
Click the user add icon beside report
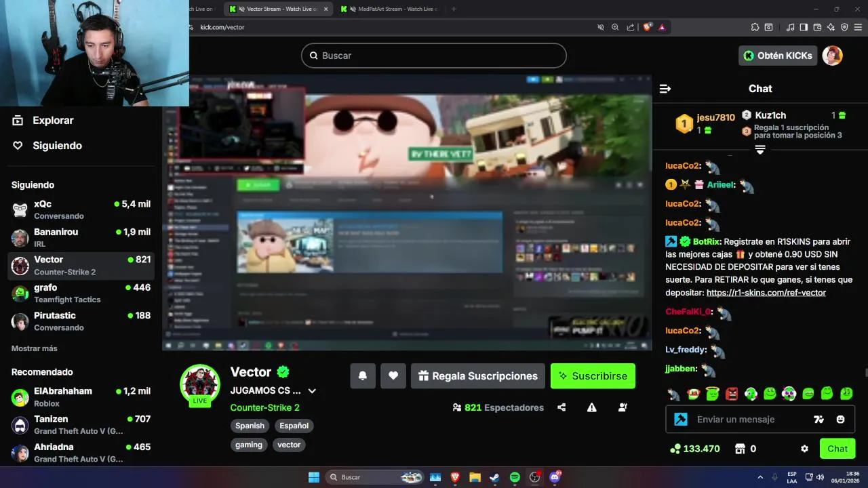pos(623,407)
